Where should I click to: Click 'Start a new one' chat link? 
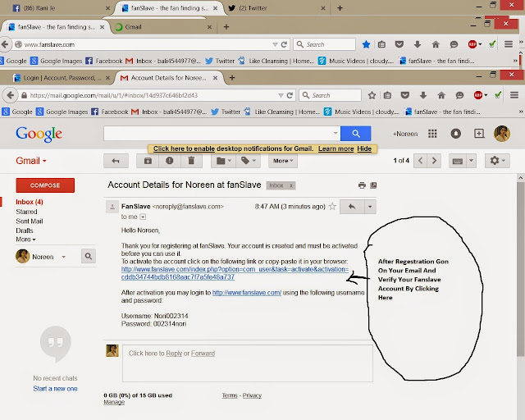click(x=55, y=389)
